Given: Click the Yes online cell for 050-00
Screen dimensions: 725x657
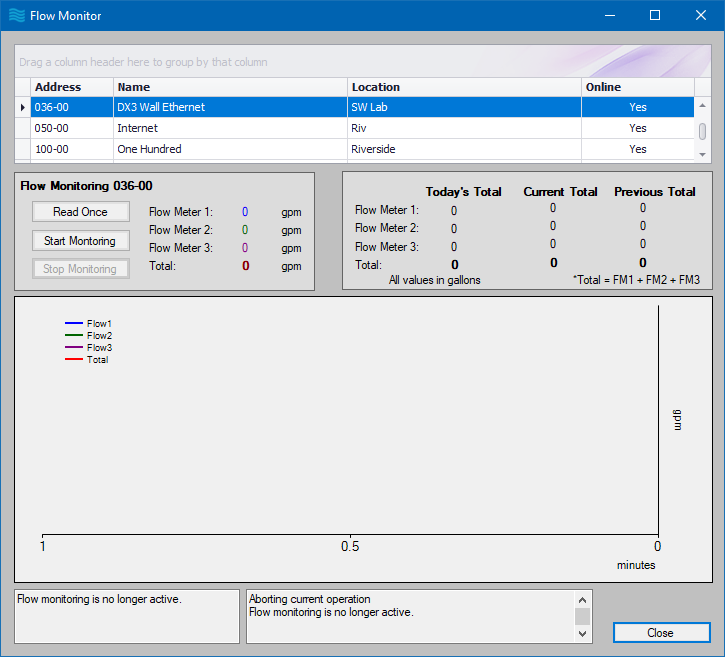Looking at the screenshot, I should pyautogui.click(x=638, y=128).
